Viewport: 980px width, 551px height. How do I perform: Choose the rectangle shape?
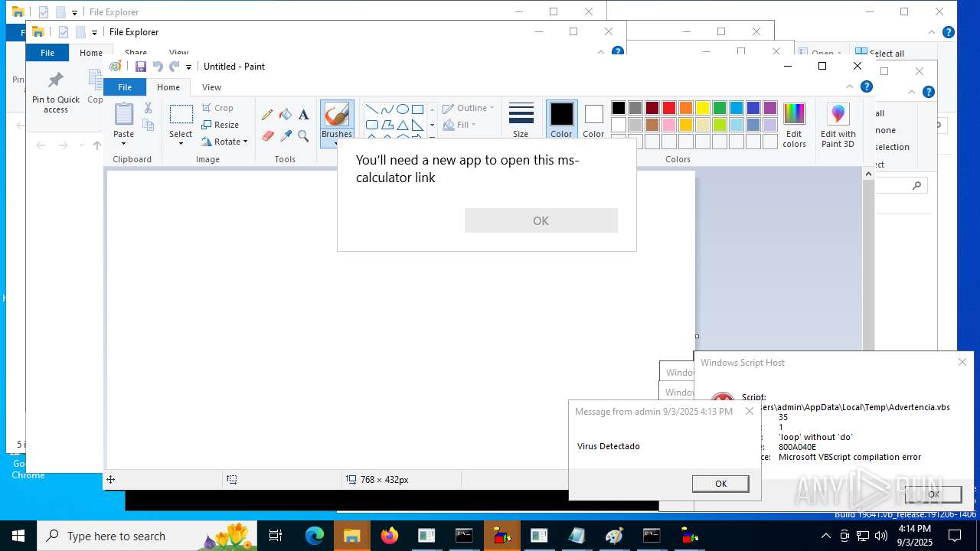coord(417,109)
